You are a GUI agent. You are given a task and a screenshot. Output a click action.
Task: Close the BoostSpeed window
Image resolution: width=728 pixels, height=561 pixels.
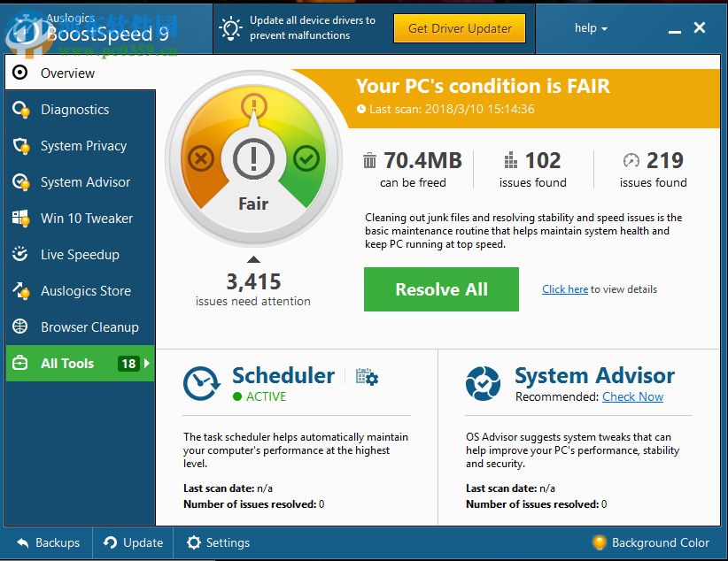[x=700, y=27]
